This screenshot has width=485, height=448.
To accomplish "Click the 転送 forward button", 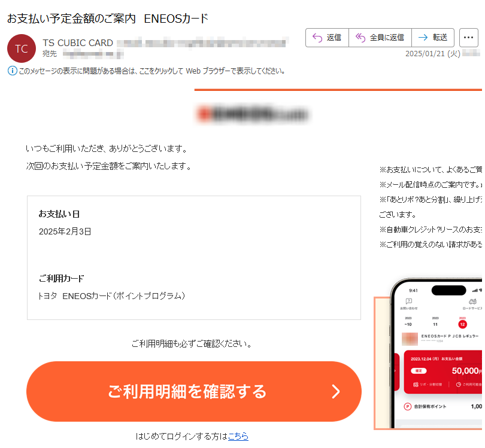I will (x=433, y=38).
